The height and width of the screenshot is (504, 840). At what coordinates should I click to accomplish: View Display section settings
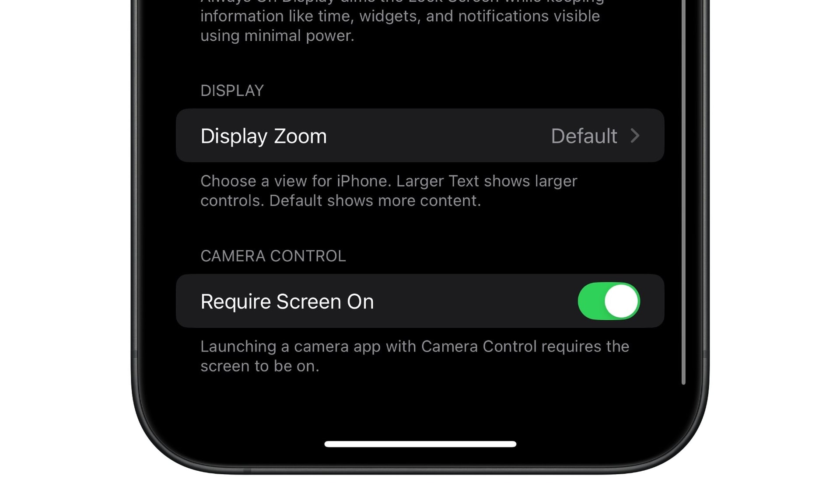420,136
